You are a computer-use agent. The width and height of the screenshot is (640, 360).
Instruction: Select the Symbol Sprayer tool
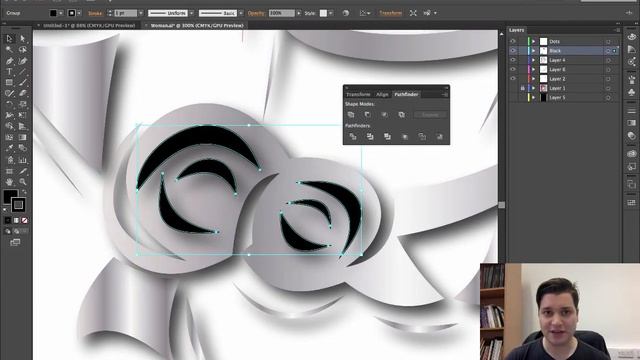[9, 160]
